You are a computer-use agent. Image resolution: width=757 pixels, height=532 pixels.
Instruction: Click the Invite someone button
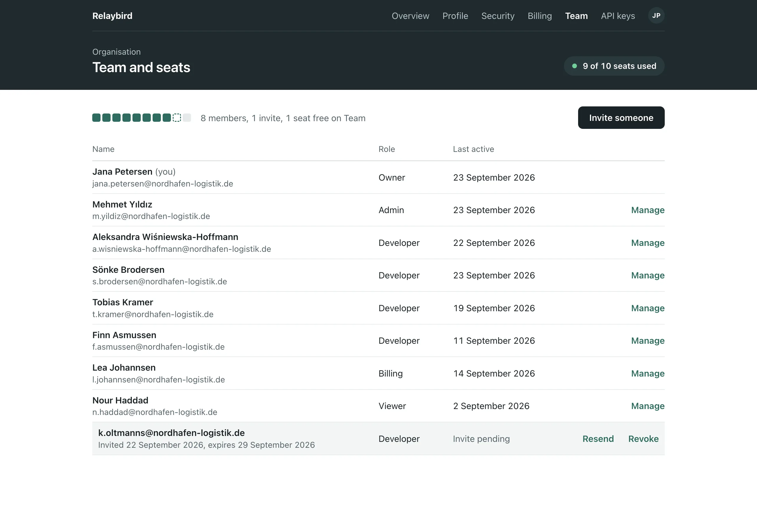[x=621, y=118]
